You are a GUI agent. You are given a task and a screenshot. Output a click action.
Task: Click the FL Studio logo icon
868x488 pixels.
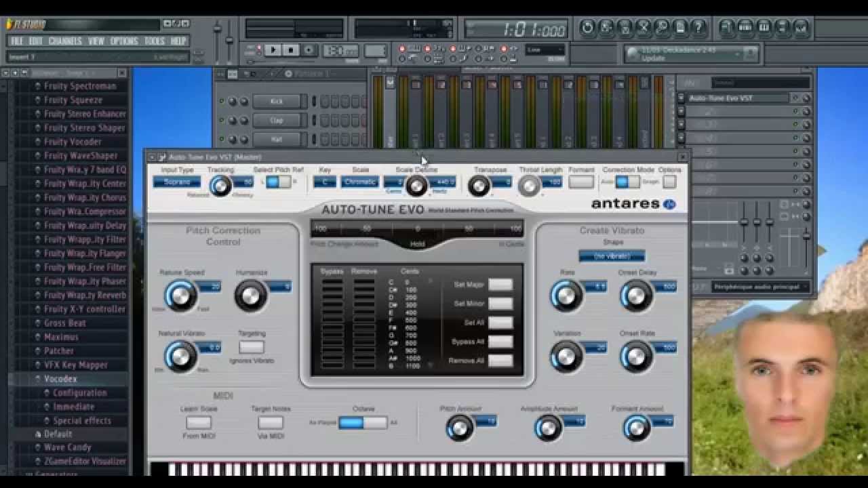(10, 24)
